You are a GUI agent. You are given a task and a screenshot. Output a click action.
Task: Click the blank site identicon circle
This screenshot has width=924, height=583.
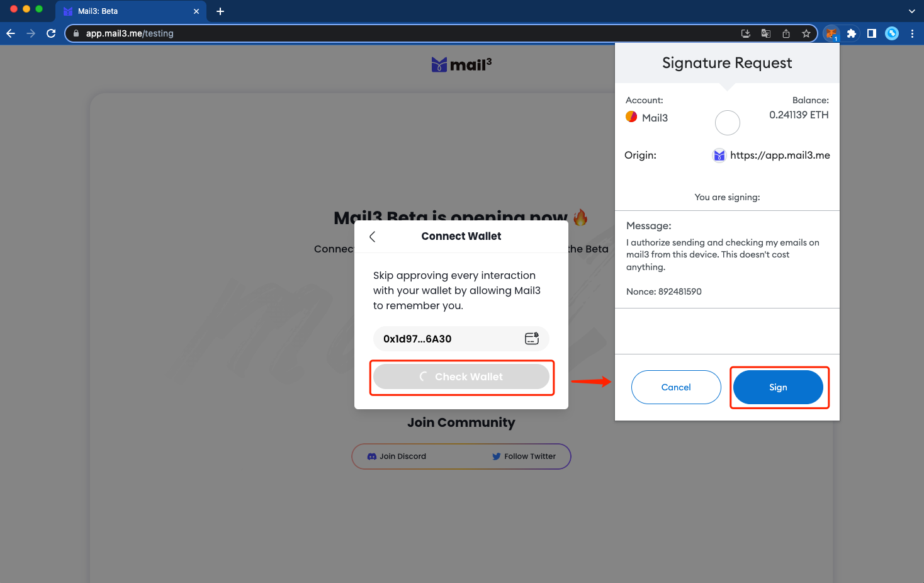(728, 123)
